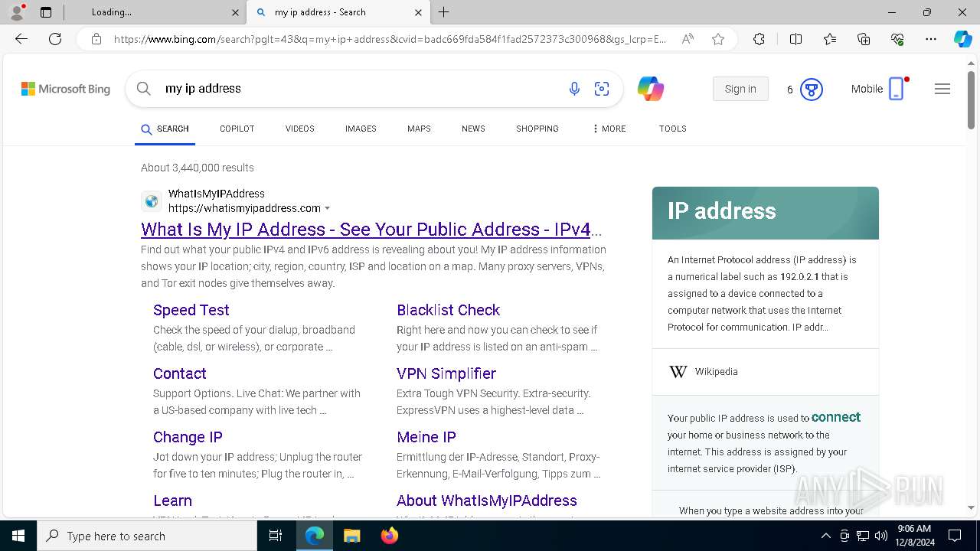Image resolution: width=980 pixels, height=551 pixels.
Task: Open Copilot sidebar in Edge toolbar
Action: [962, 39]
